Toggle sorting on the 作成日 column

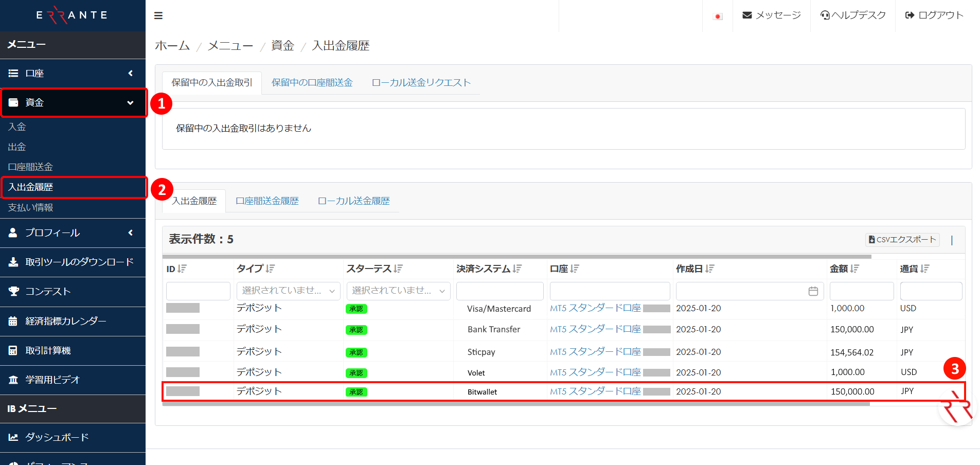click(710, 268)
